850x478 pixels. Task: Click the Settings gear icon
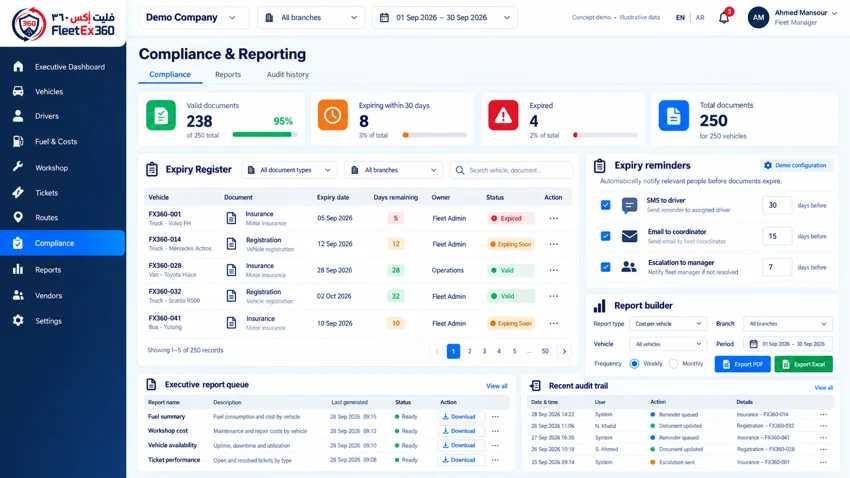coord(18,321)
